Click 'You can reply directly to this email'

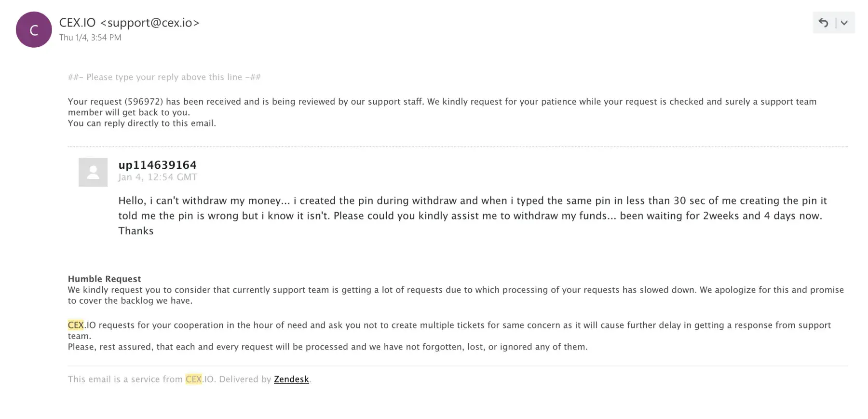[142, 123]
